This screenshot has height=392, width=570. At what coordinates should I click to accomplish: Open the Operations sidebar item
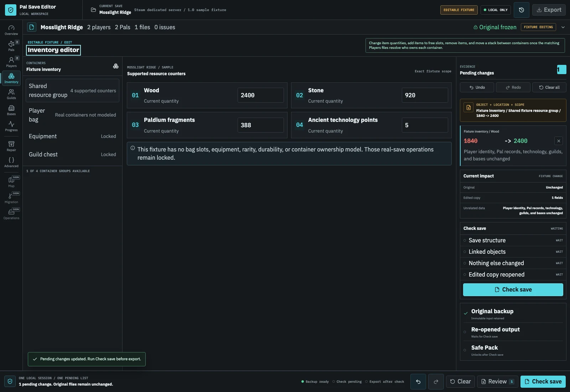pyautogui.click(x=11, y=215)
